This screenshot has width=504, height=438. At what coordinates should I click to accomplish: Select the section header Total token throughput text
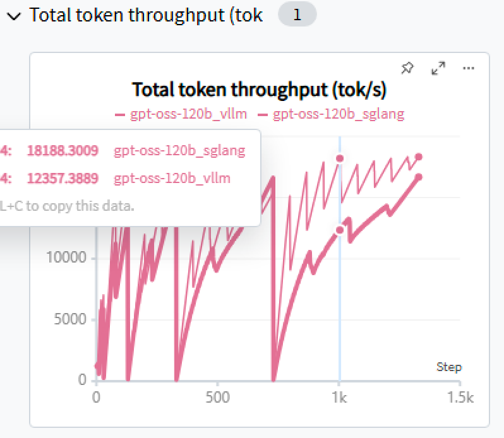pyautogui.click(x=146, y=16)
